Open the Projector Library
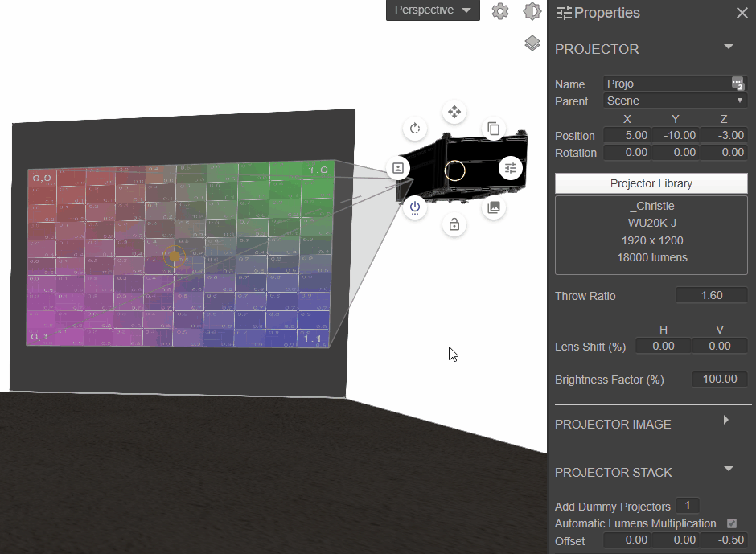 [x=651, y=183]
